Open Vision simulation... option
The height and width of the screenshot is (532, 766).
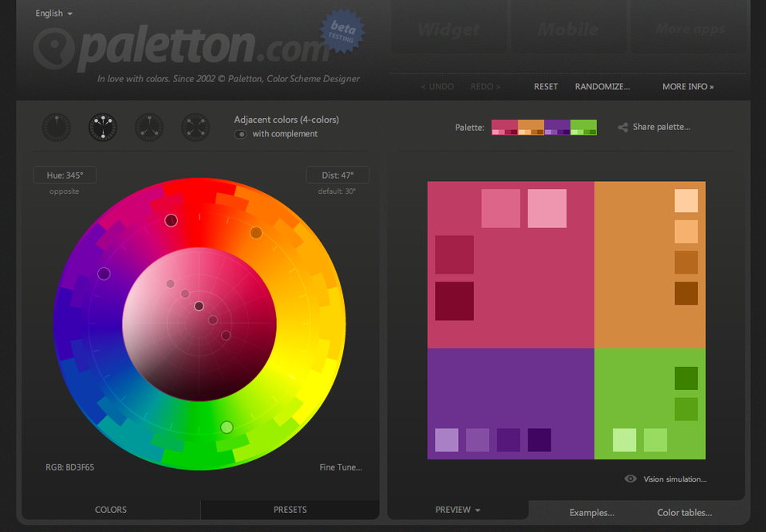tap(675, 479)
